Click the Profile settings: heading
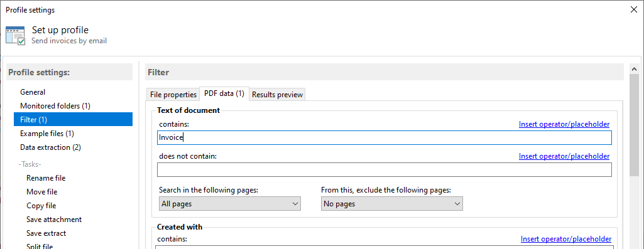644x249 pixels. tap(39, 72)
